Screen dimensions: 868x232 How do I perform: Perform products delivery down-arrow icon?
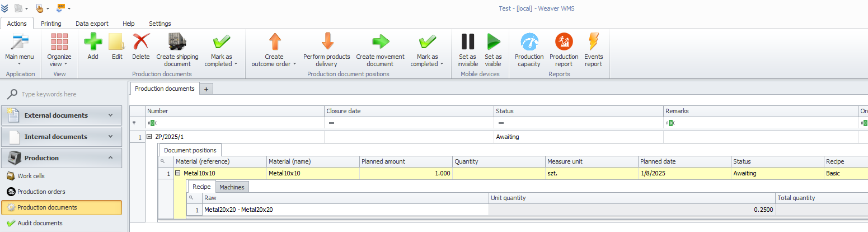tap(327, 41)
